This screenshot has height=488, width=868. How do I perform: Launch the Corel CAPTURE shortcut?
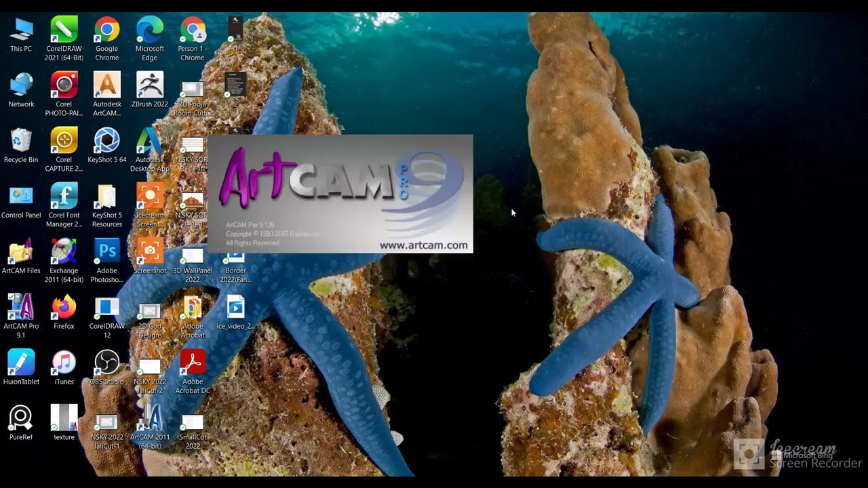tap(64, 150)
